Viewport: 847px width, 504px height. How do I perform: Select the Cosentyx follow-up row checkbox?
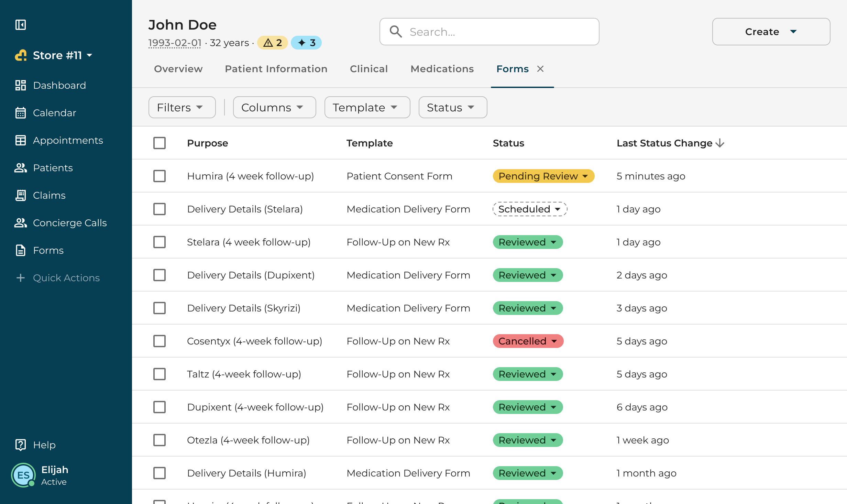[x=159, y=341]
